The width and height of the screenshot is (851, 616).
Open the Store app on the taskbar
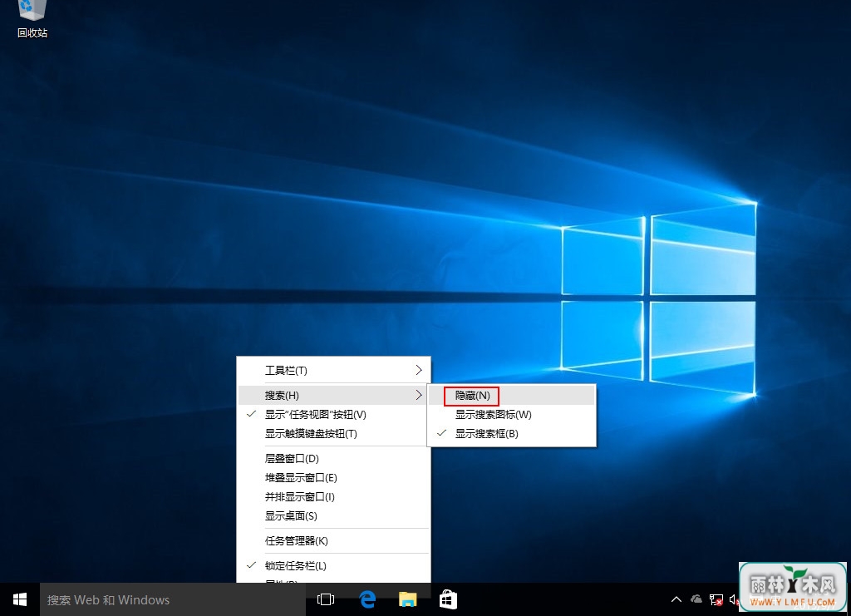coord(448,599)
